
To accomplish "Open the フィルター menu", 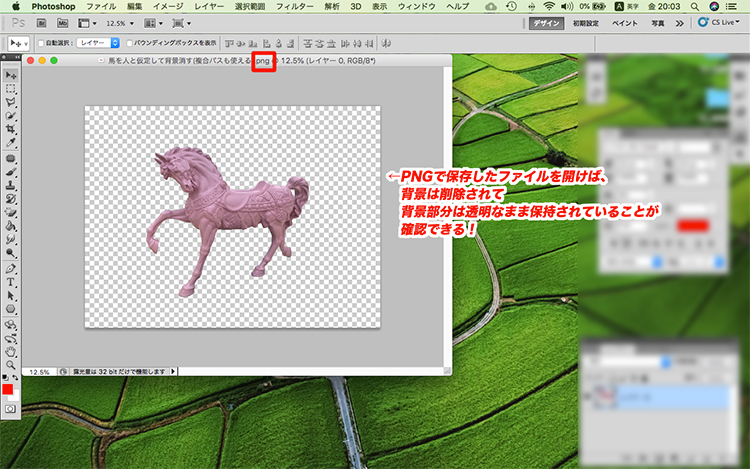I will 295,6.
